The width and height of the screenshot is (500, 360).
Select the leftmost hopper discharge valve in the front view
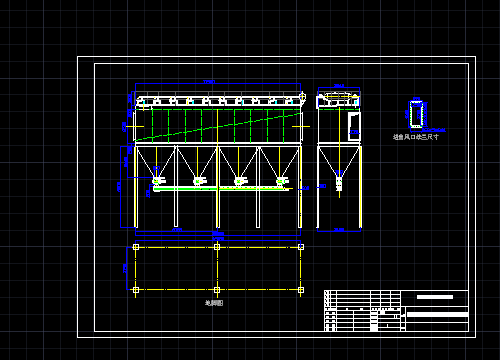point(158,181)
